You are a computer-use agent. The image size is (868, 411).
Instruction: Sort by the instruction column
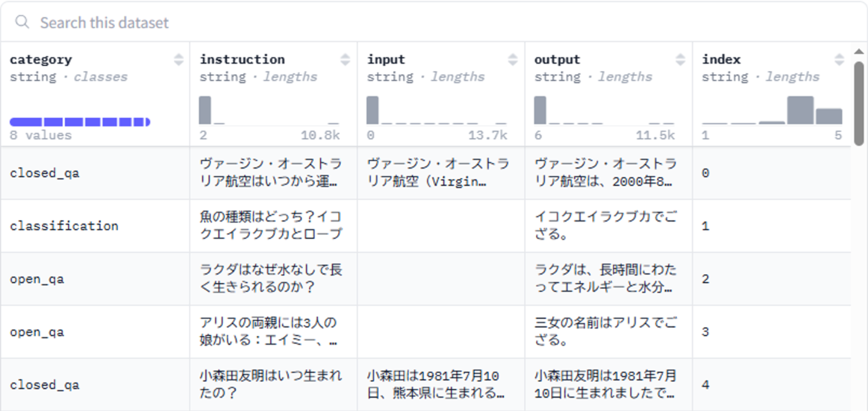coord(345,60)
